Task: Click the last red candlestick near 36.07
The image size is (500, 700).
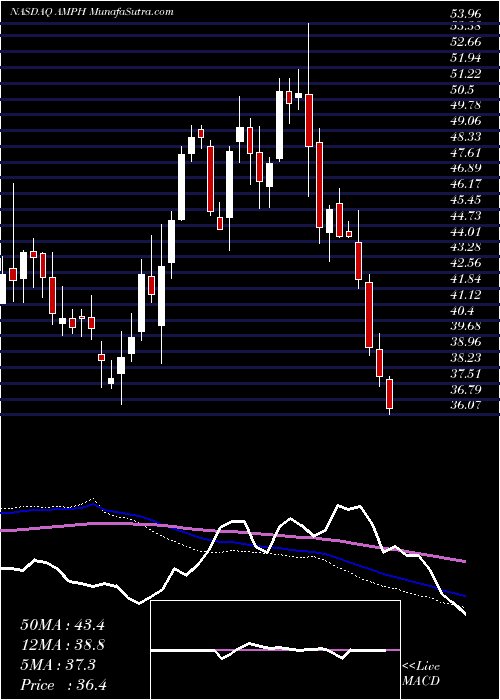Action: pos(390,394)
